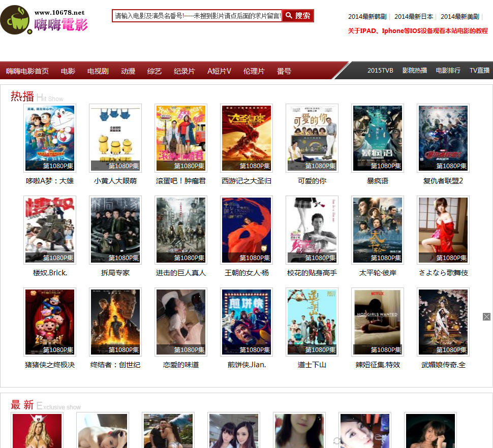Open the 电影排行 link
The image size is (493, 448).
point(448,71)
